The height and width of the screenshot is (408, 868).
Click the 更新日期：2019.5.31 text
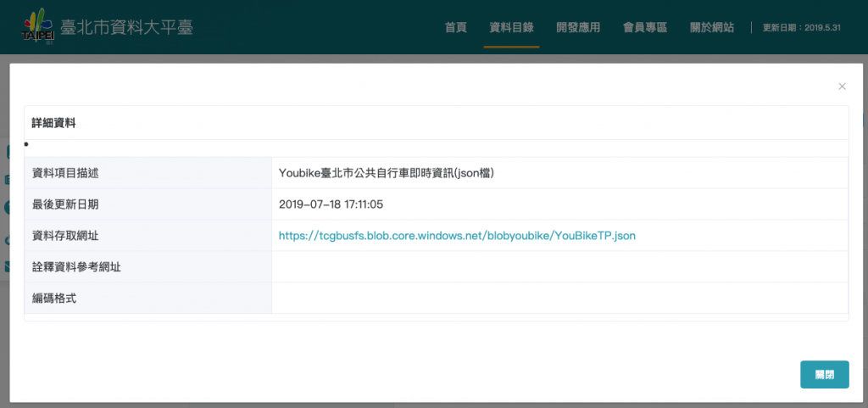(x=802, y=28)
